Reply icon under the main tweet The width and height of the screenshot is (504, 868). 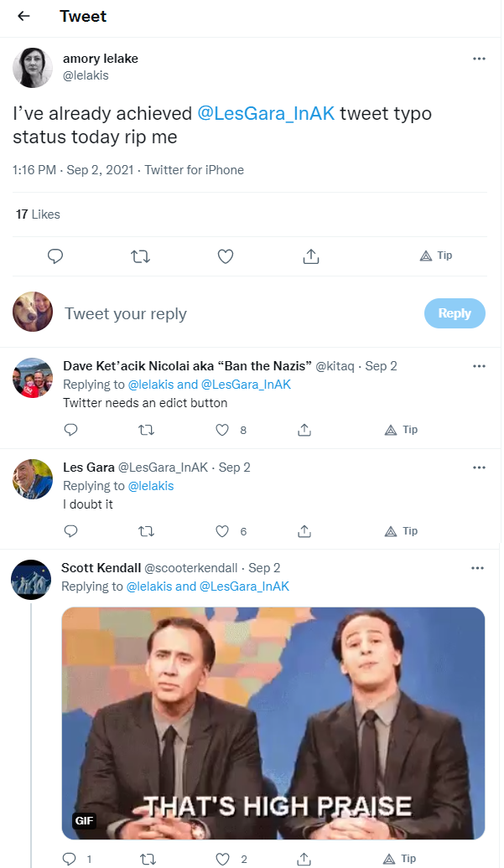click(x=55, y=256)
